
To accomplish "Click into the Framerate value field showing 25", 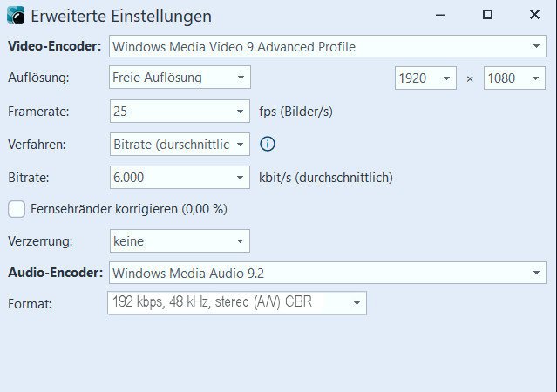I will pos(170,112).
